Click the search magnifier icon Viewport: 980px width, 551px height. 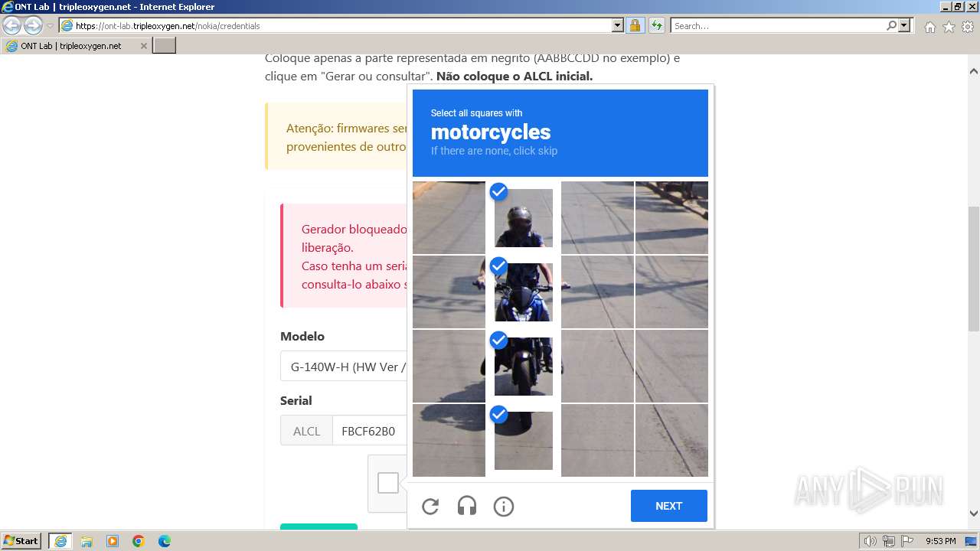[x=891, y=25]
